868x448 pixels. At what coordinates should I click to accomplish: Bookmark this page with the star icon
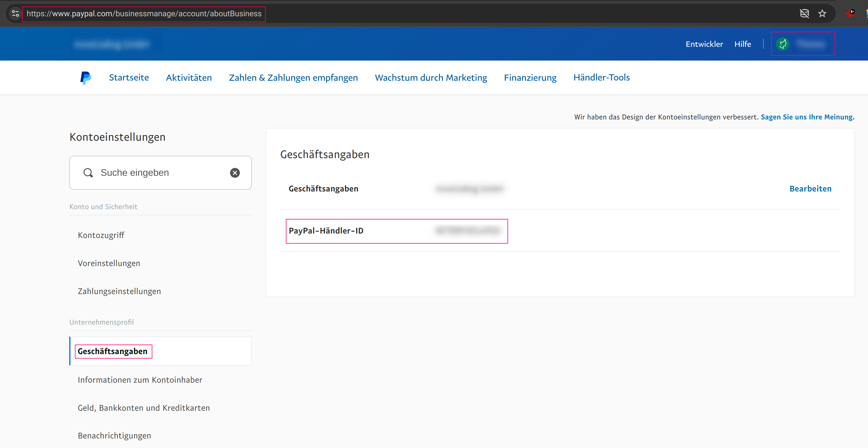tap(822, 13)
